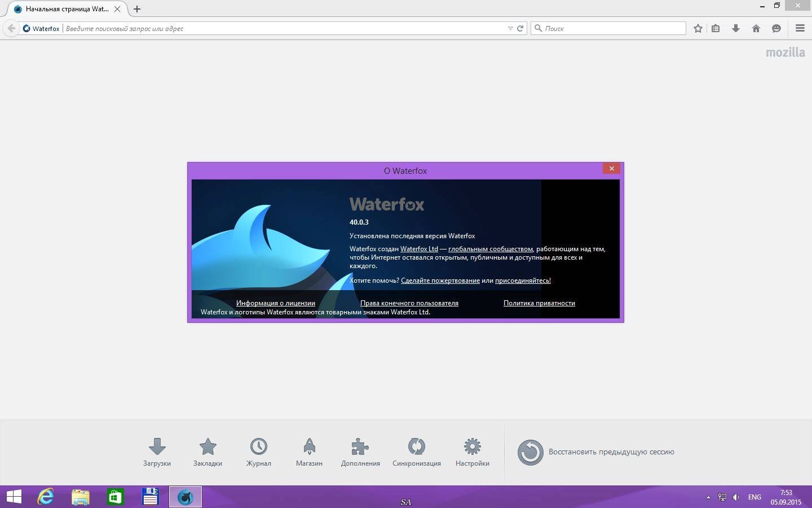Switch ENG input language indicator
The width and height of the screenshot is (812, 508).
coord(754,497)
